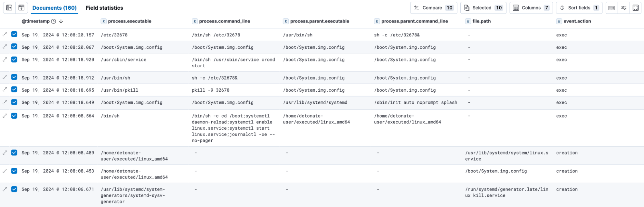Image resolution: width=644 pixels, height=207 pixels.
Task: Select the Documents (160) tab
Action: pos(54,8)
